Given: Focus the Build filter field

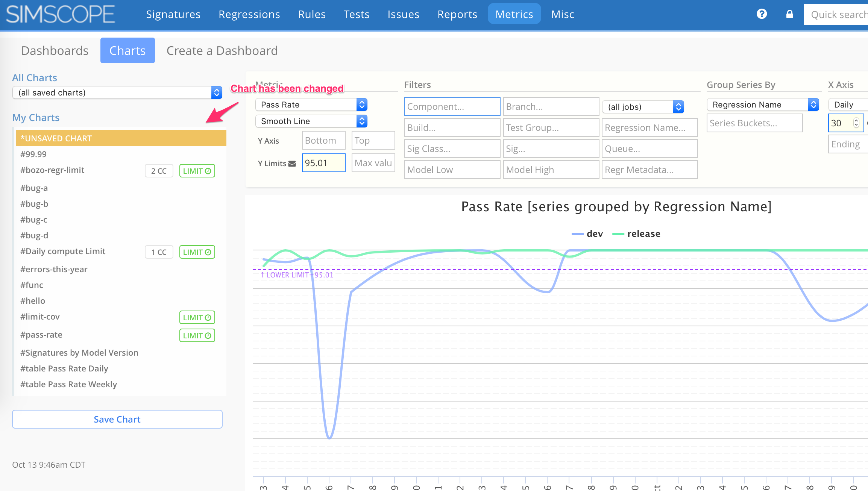Looking at the screenshot, I should 452,127.
